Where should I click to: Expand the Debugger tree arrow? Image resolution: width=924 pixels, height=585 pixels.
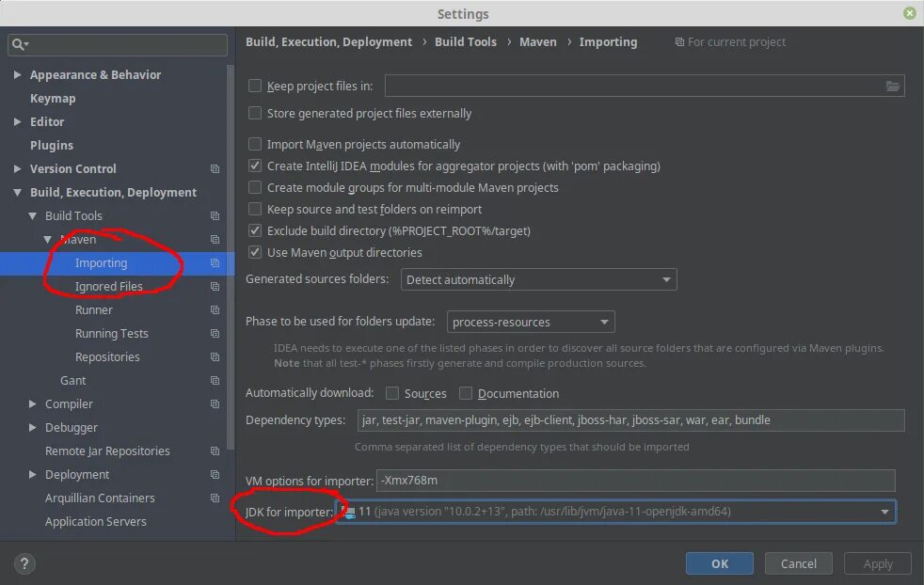32,428
